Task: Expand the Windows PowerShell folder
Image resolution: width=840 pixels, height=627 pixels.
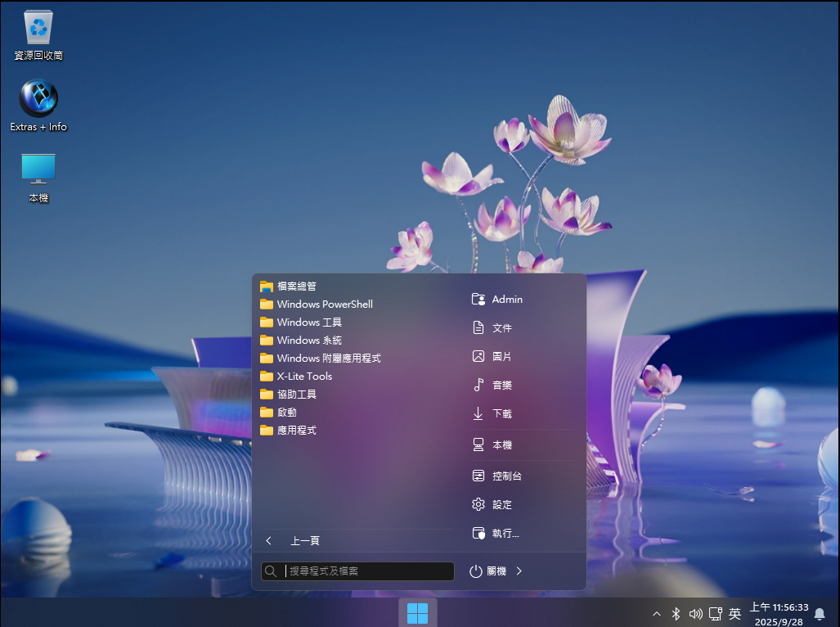Action: click(324, 304)
